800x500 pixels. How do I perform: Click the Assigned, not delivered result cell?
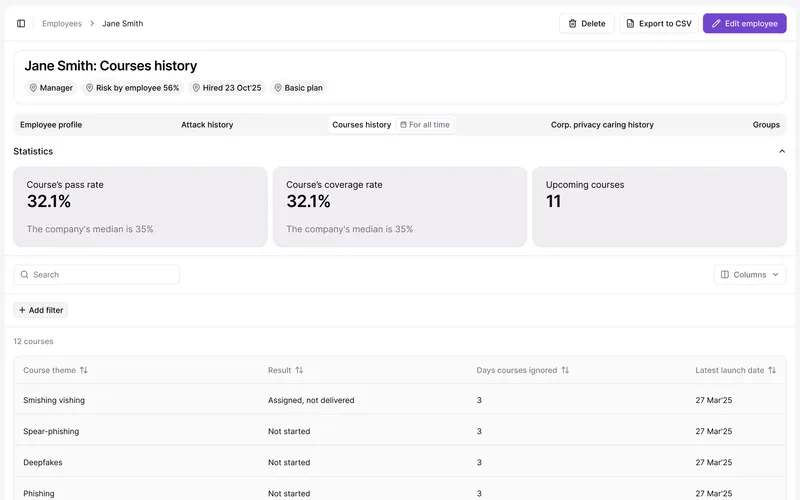click(x=311, y=400)
